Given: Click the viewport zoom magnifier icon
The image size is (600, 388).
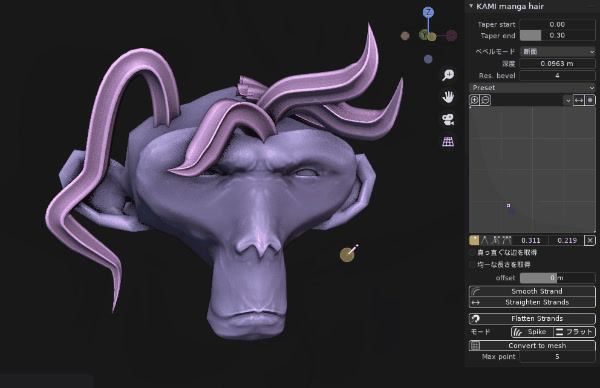Looking at the screenshot, I should pyautogui.click(x=448, y=75).
